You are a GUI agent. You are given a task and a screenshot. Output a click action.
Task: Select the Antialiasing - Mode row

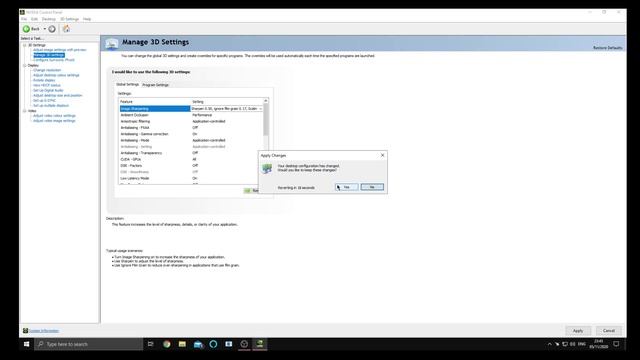pos(191,140)
